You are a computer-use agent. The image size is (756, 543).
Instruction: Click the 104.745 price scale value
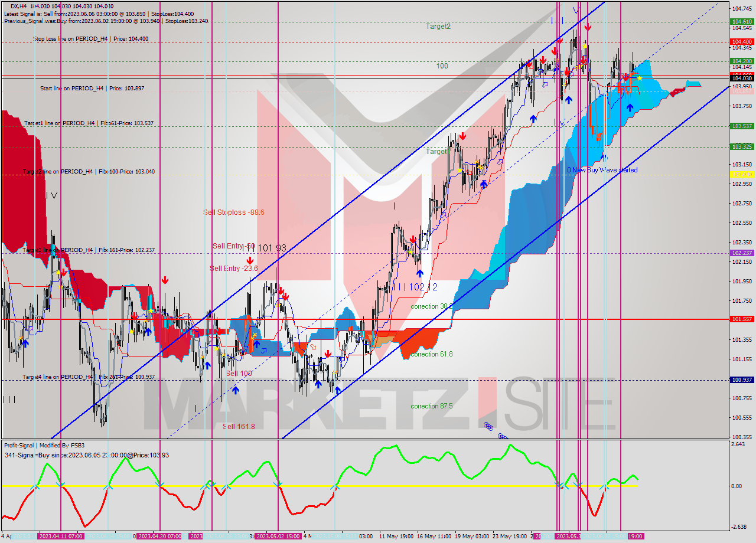tap(742, 9)
